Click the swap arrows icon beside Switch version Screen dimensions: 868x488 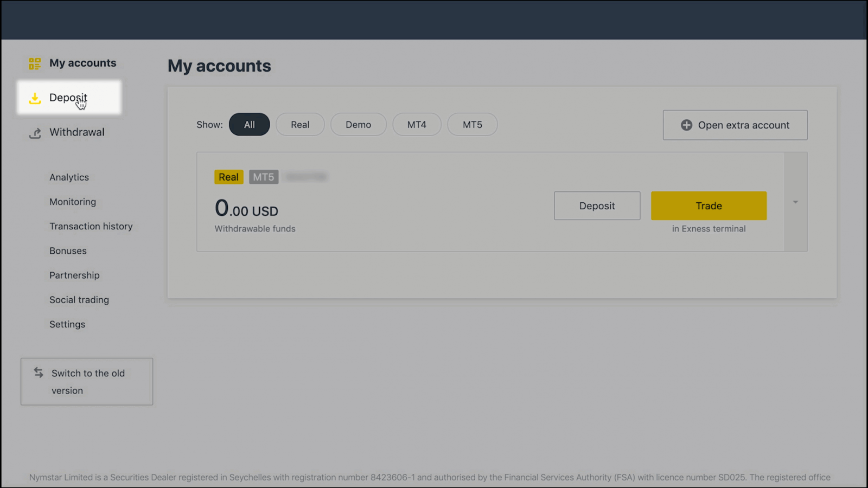[39, 373]
